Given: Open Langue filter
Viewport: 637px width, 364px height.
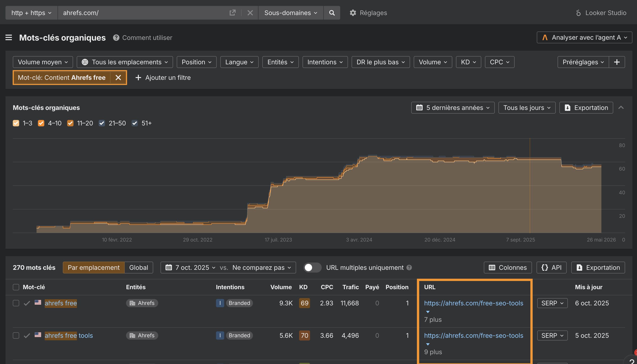Looking at the screenshot, I should (239, 62).
